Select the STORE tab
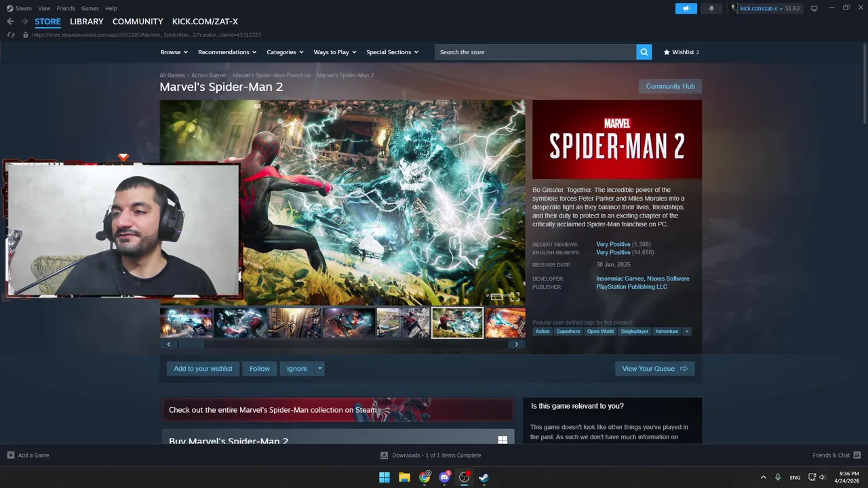This screenshot has width=868, height=488. (x=47, y=22)
